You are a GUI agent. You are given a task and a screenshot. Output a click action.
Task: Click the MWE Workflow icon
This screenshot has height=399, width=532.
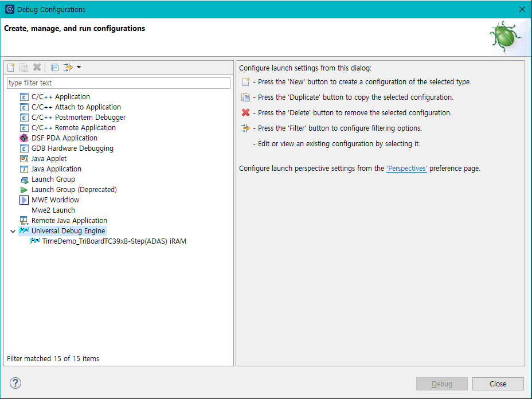point(24,200)
